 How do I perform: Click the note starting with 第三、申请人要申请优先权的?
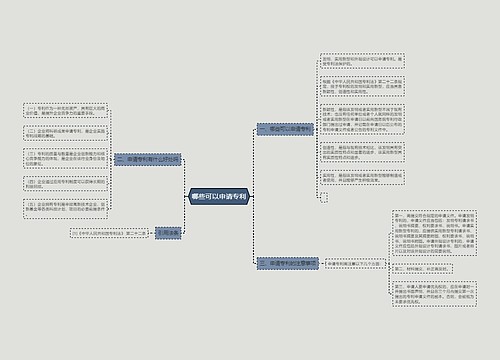click(434, 294)
